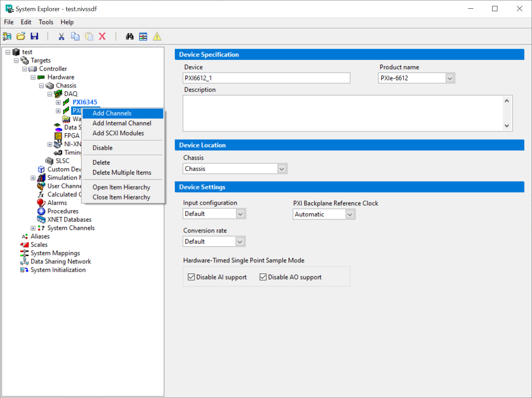The image size is (532, 398).
Task: Click the binoculars Find icon
Action: pos(130,36)
